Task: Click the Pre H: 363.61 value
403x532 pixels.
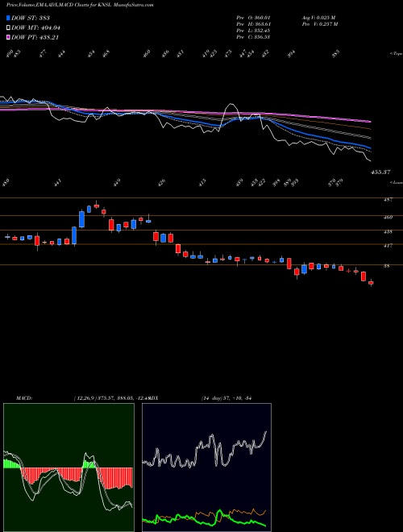Action: pos(253,23)
